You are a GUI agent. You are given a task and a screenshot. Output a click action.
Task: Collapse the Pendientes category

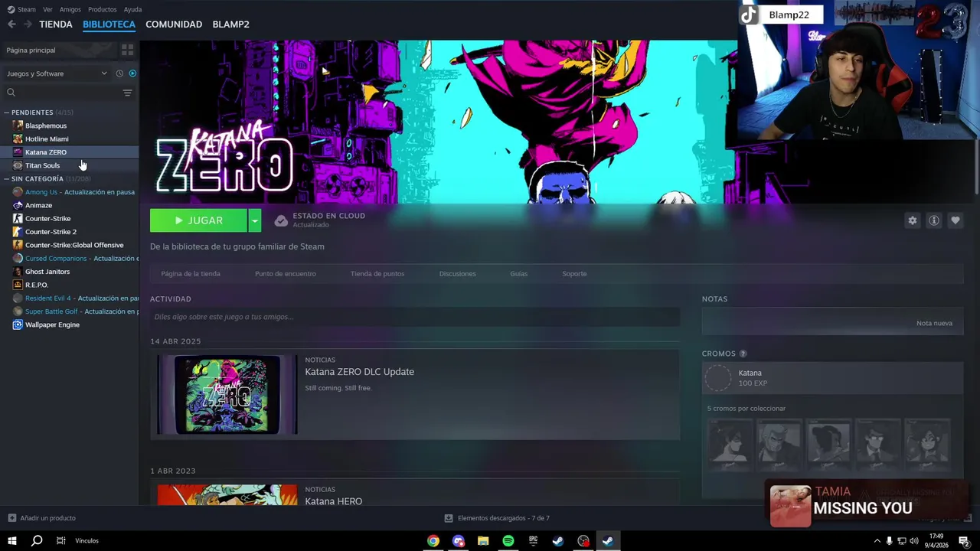(6, 112)
